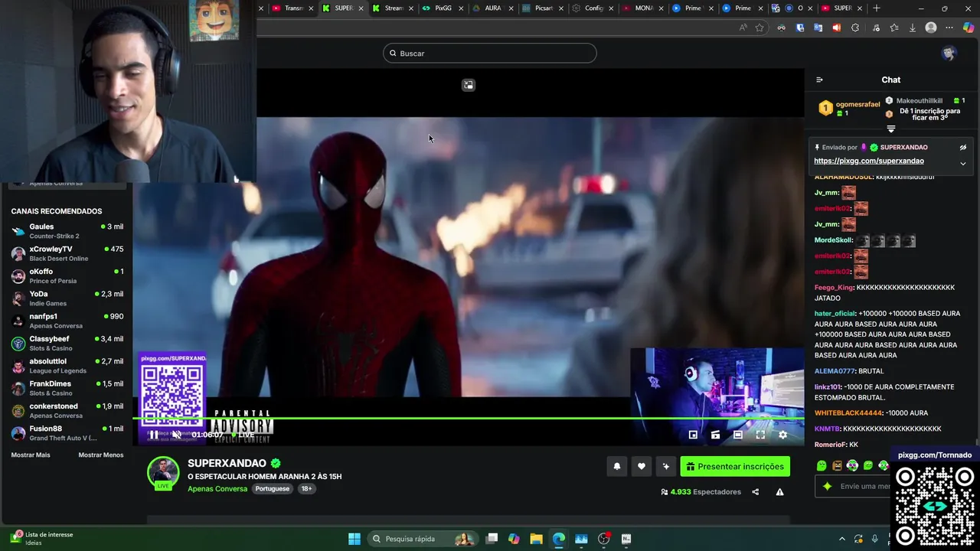This screenshot has height=551, width=980.
Task: Toggle theater mode in the player
Action: pos(738,435)
